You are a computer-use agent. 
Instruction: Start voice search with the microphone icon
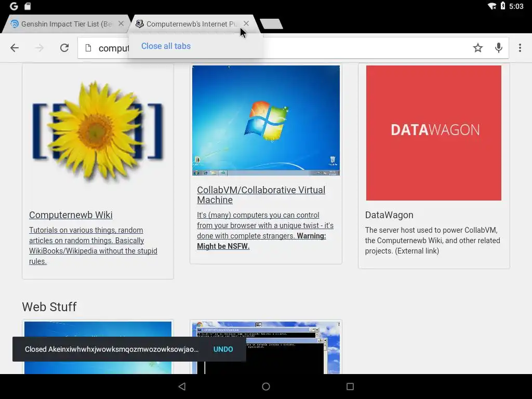click(498, 48)
